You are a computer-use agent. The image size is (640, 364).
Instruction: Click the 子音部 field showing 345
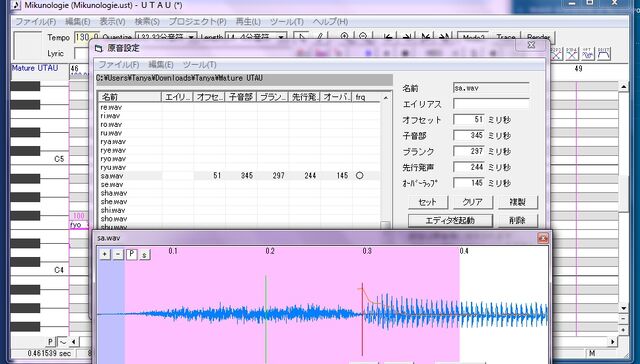click(x=469, y=135)
